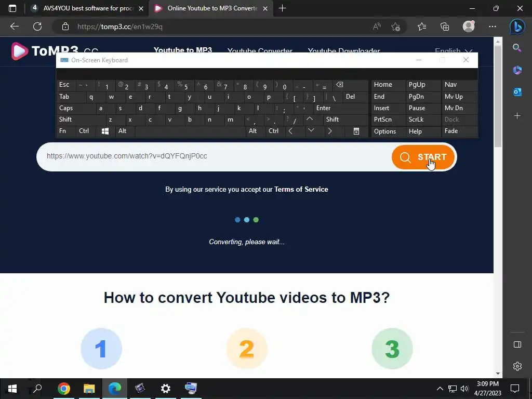
Task: Click the Windows logo key on keyboard
Action: [105, 131]
